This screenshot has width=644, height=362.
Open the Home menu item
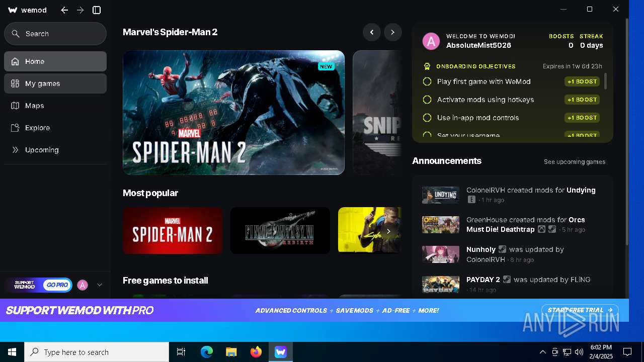55,61
